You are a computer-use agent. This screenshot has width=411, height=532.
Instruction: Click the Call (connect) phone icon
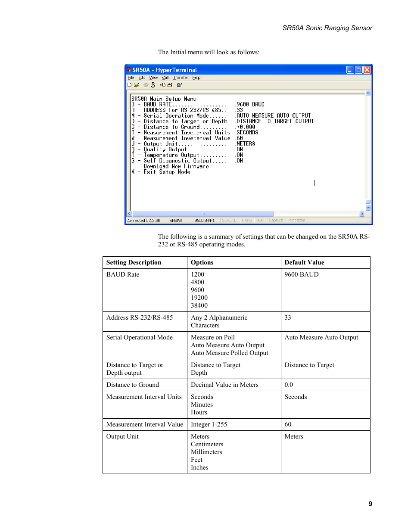[x=146, y=85]
